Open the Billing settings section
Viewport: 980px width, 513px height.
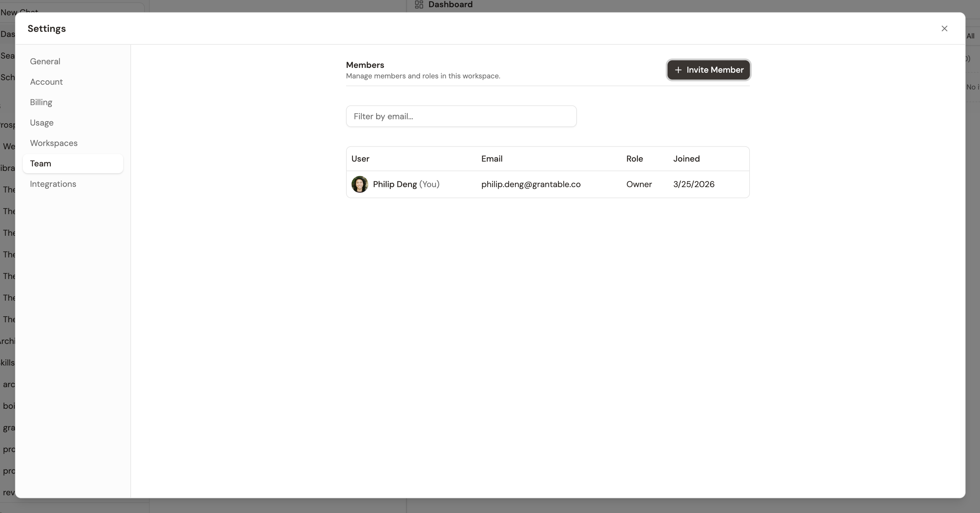click(41, 102)
